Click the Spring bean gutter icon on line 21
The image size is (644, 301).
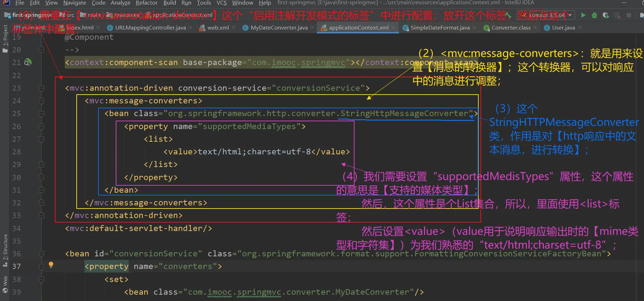(x=28, y=62)
